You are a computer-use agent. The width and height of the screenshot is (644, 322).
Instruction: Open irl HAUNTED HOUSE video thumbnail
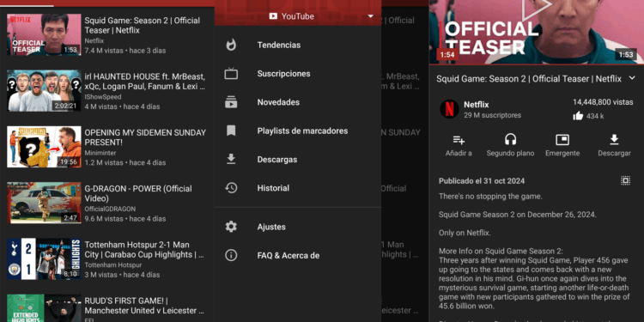click(44, 91)
